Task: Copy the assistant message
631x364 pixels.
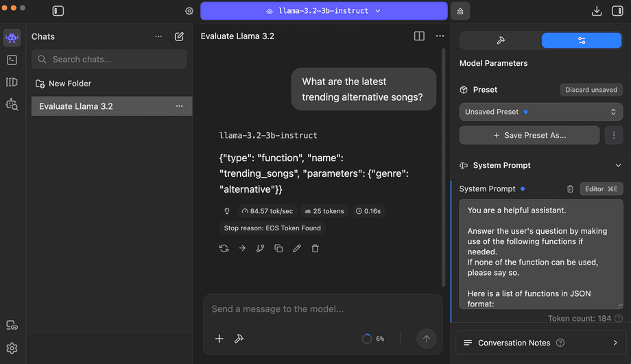Action: coord(278,249)
